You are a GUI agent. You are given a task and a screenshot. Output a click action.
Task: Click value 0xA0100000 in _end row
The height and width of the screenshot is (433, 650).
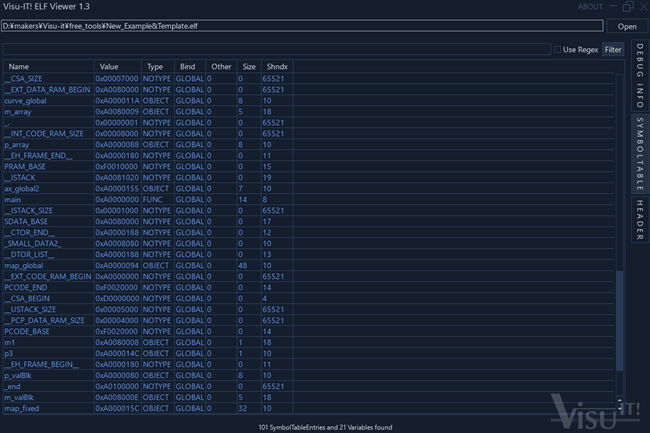(117, 386)
